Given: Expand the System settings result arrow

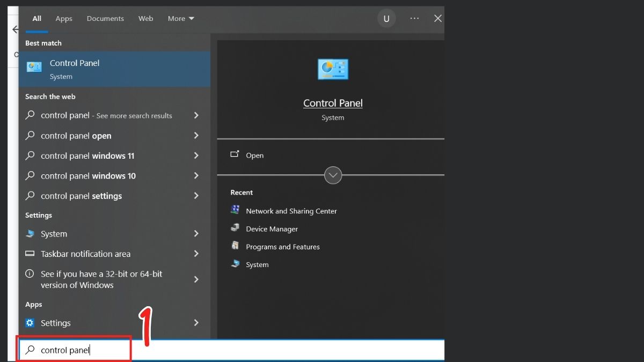Looking at the screenshot, I should [x=196, y=234].
